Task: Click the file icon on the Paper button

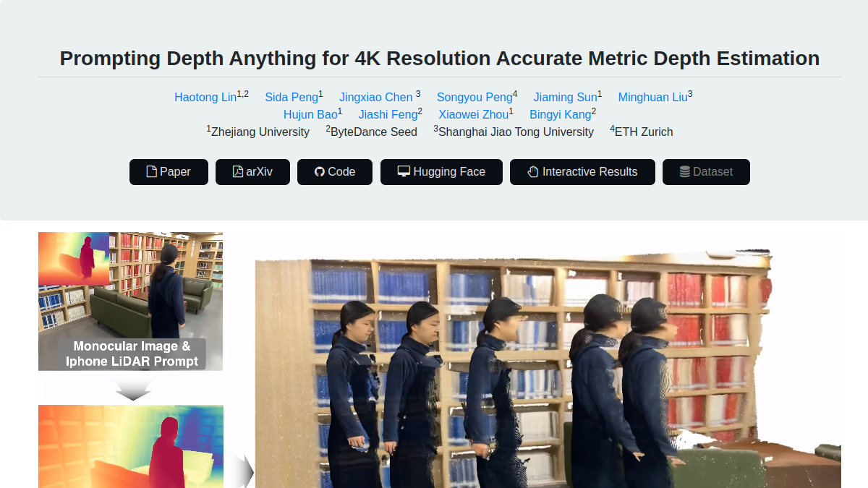Action: coord(151,172)
